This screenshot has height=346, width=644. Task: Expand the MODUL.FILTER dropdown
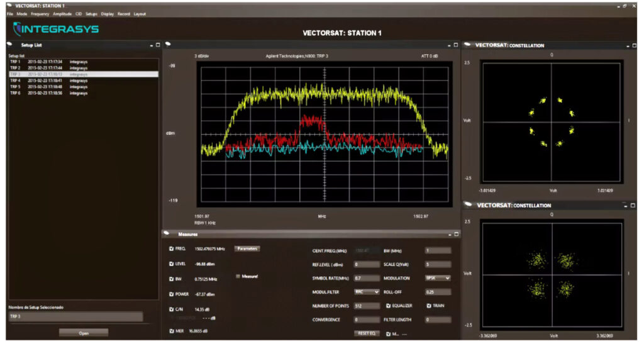(x=367, y=292)
